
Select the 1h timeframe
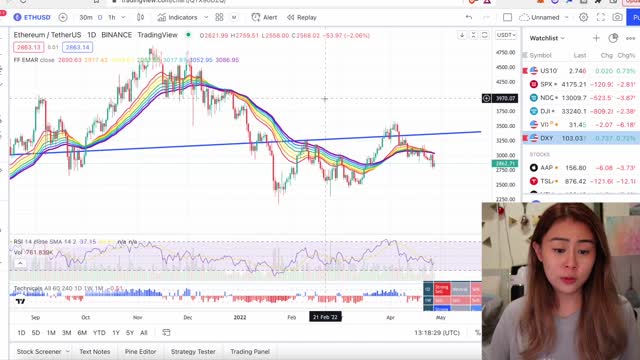112,18
